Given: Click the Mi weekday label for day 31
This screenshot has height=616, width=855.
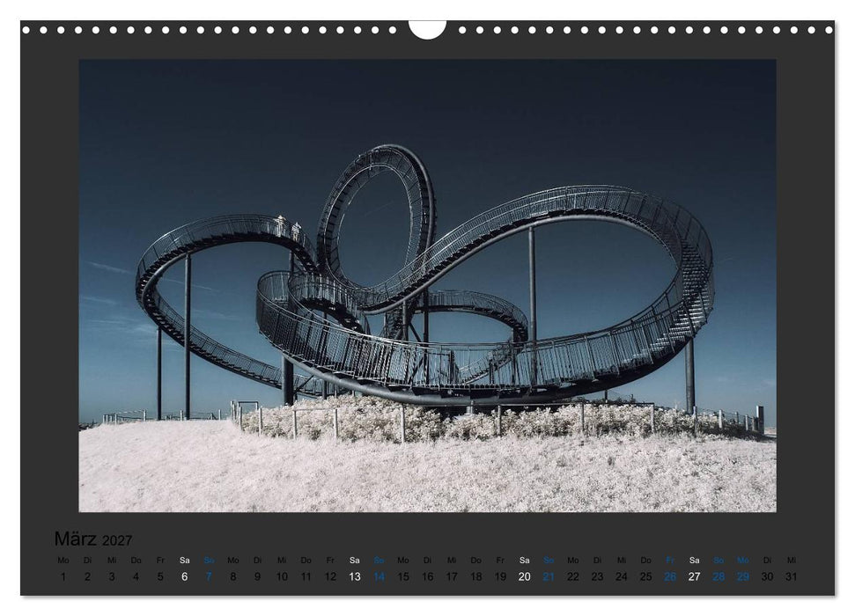Looking at the screenshot, I should (792, 561).
